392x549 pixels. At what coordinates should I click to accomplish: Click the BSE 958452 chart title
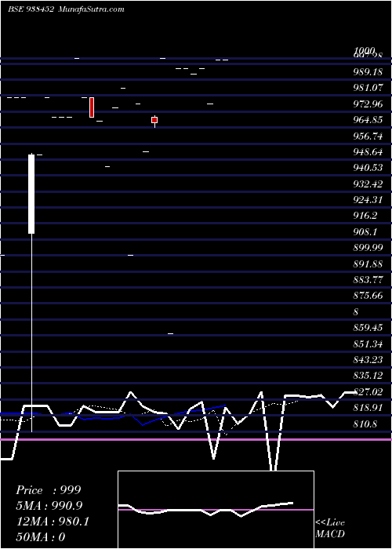pos(31,9)
